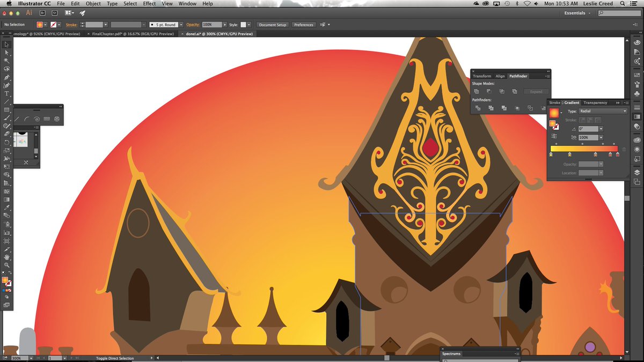
Task: Open the gradient swatch presets arrow
Action: [x=561, y=113]
